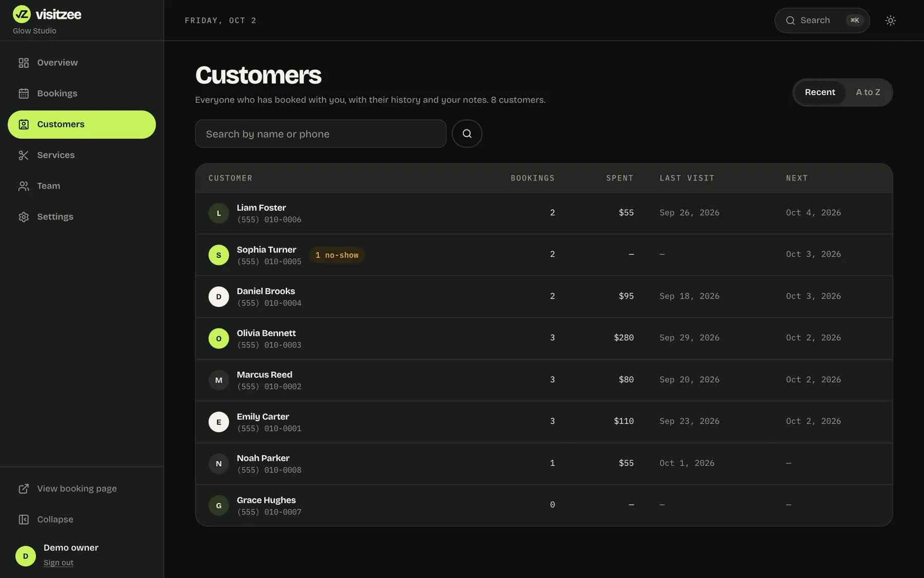Click the Settings gear icon

point(24,217)
